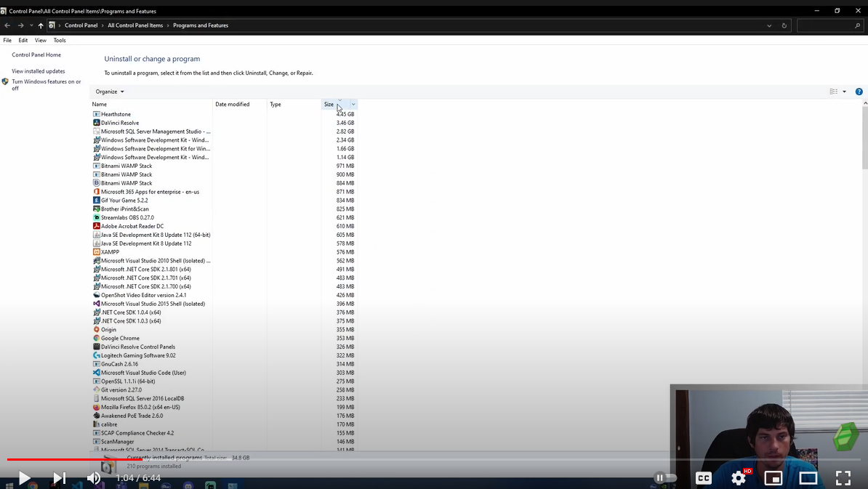Screen dimensions: 868x489
Task: Open the Tools menu
Action: (60, 41)
